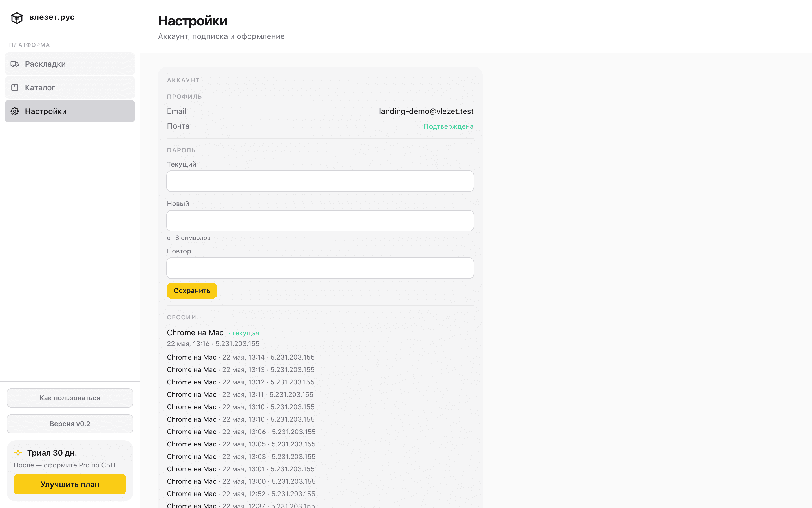812x508 pixels.
Task: Select the session at 22 мая, 13:01
Action: point(240,469)
